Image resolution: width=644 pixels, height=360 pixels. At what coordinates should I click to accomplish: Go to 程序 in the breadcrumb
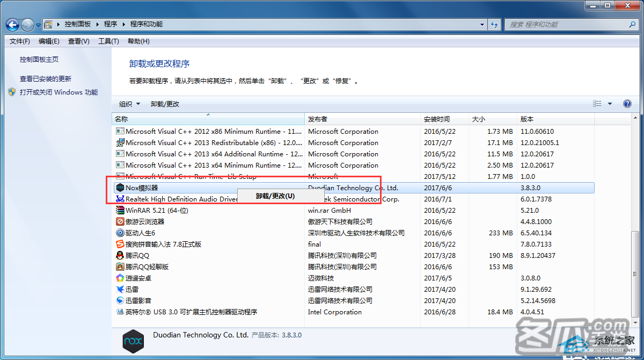pos(111,24)
